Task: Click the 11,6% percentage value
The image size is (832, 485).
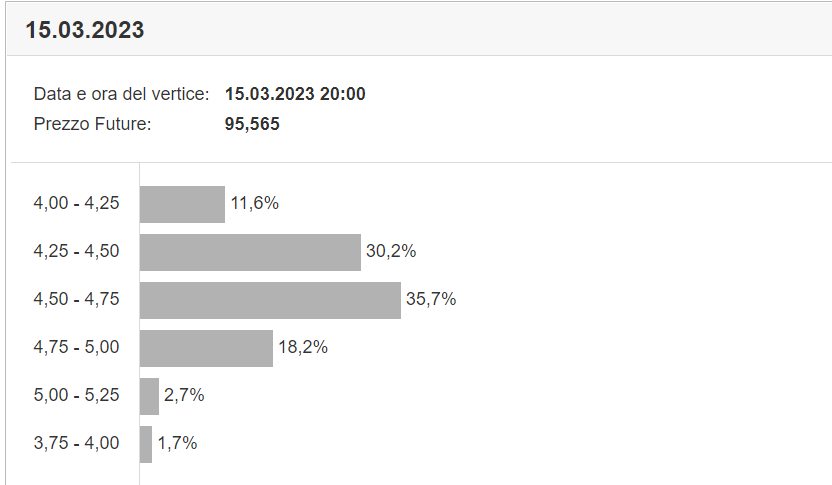Action: tap(255, 203)
